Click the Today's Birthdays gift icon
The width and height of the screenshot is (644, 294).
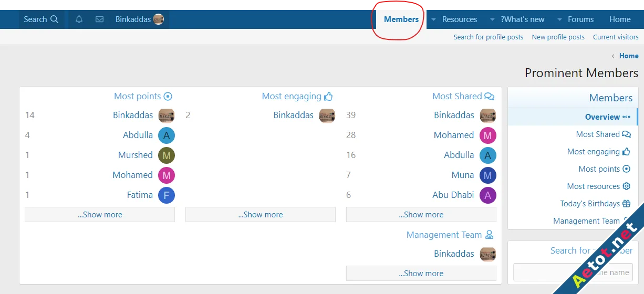coord(626,204)
